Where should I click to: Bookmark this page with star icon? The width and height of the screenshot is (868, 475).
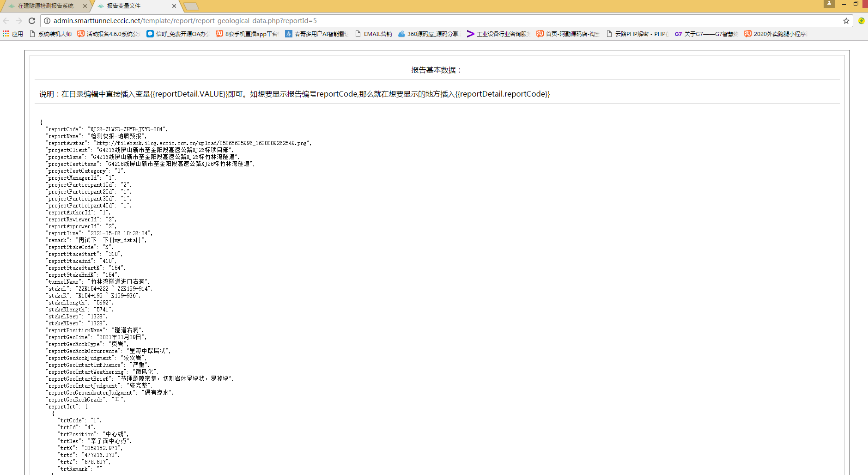[846, 21]
